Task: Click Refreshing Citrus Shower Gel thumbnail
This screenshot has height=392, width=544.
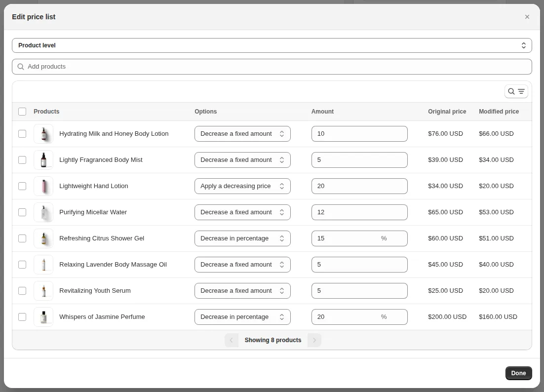Action: click(43, 238)
